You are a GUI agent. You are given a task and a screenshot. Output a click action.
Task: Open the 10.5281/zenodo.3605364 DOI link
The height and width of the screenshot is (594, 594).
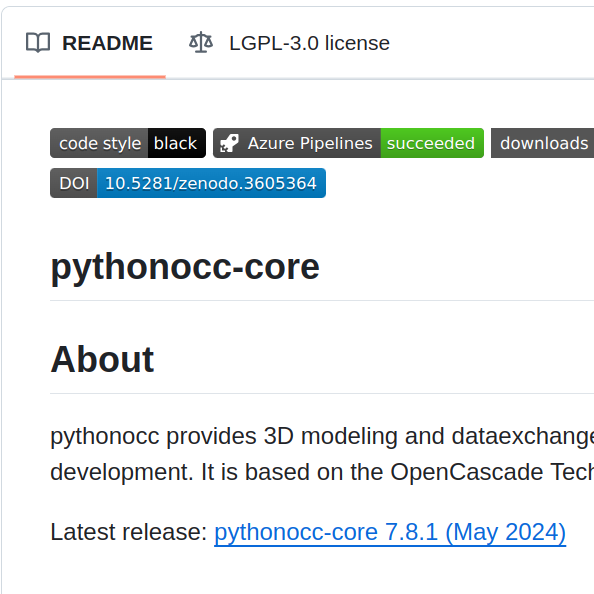pos(211,183)
